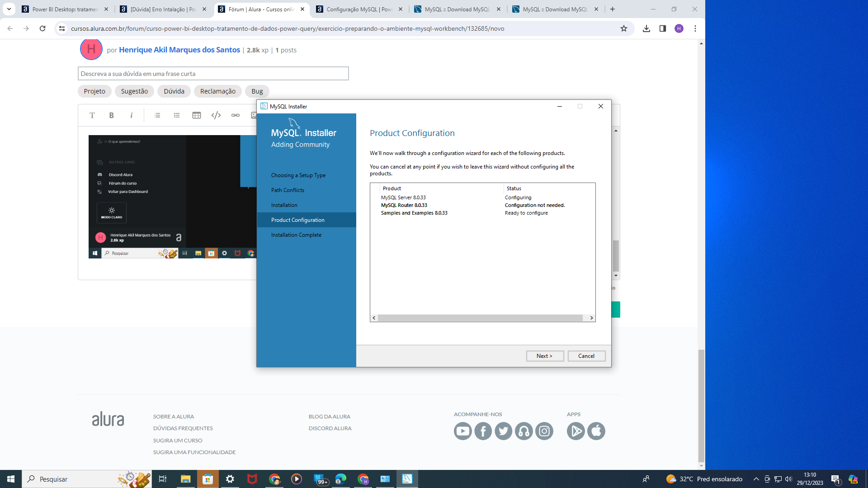Click the product list horizontal scrollbar
Image resolution: width=868 pixels, height=488 pixels.
(480, 318)
